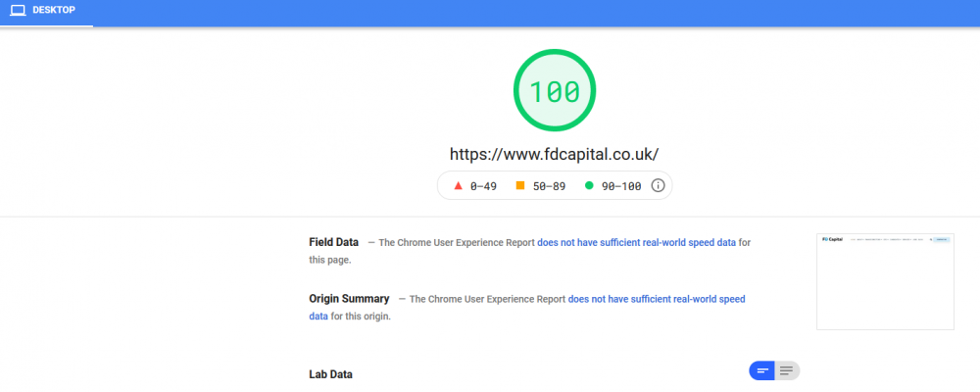The height and width of the screenshot is (392, 980).
Task: Click the 90-100 score range label
Action: 621,186
